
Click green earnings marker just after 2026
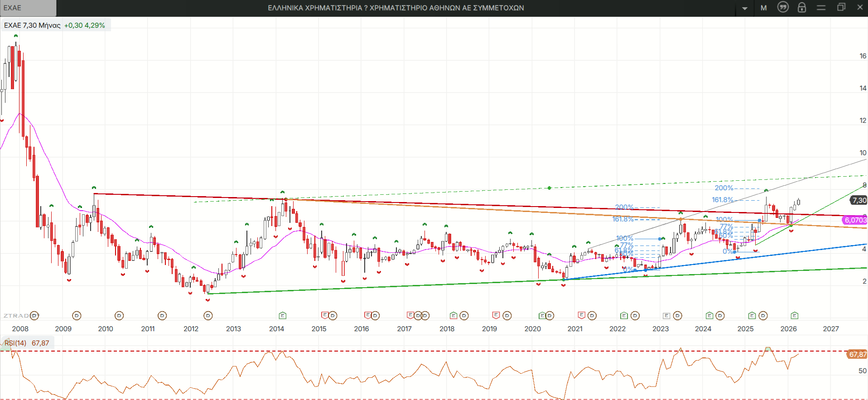click(795, 315)
